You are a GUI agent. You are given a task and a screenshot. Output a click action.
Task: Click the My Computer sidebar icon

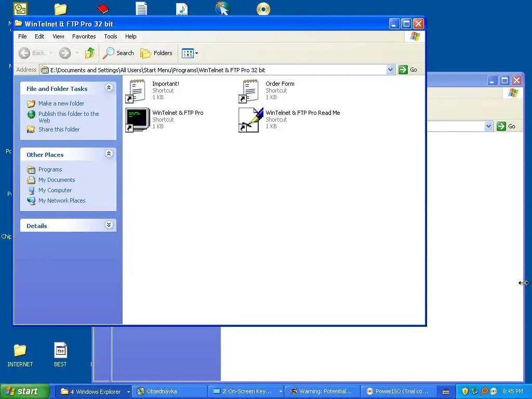click(31, 190)
